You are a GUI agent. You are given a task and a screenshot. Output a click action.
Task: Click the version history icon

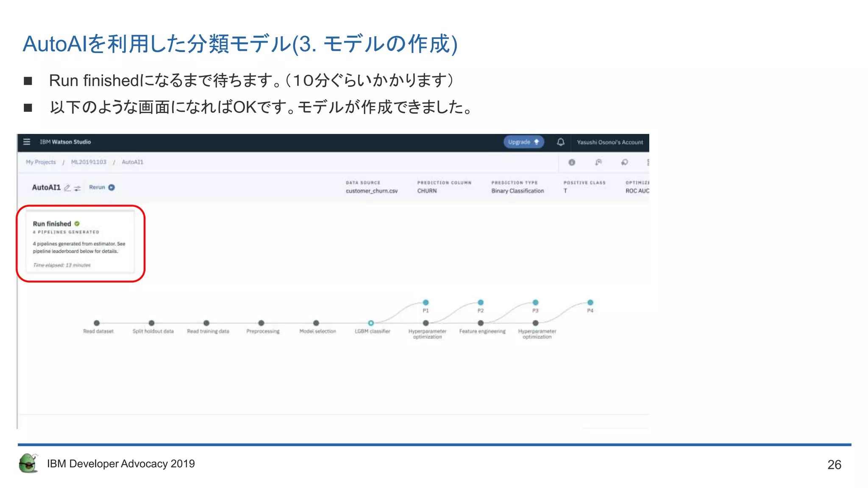[598, 162]
